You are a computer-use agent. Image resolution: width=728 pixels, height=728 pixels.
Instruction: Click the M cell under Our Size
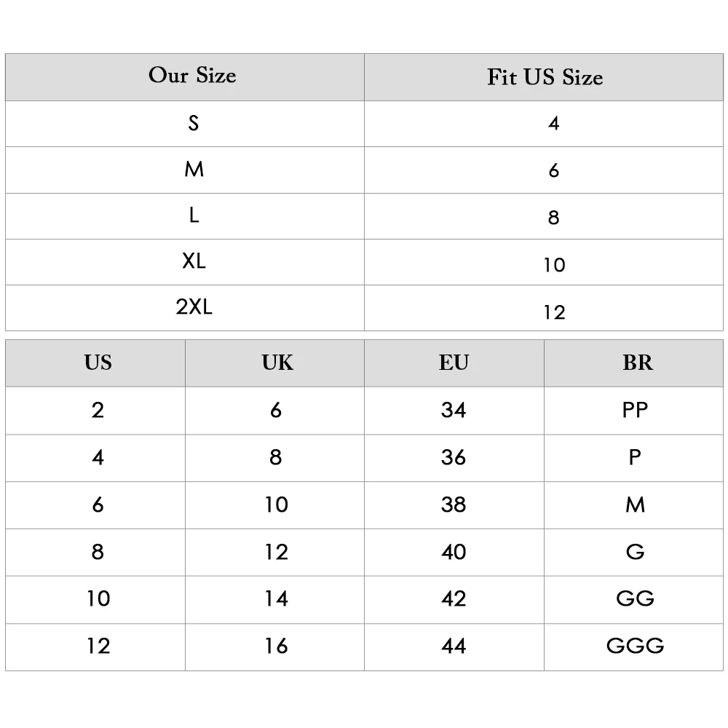pyautogui.click(x=185, y=170)
